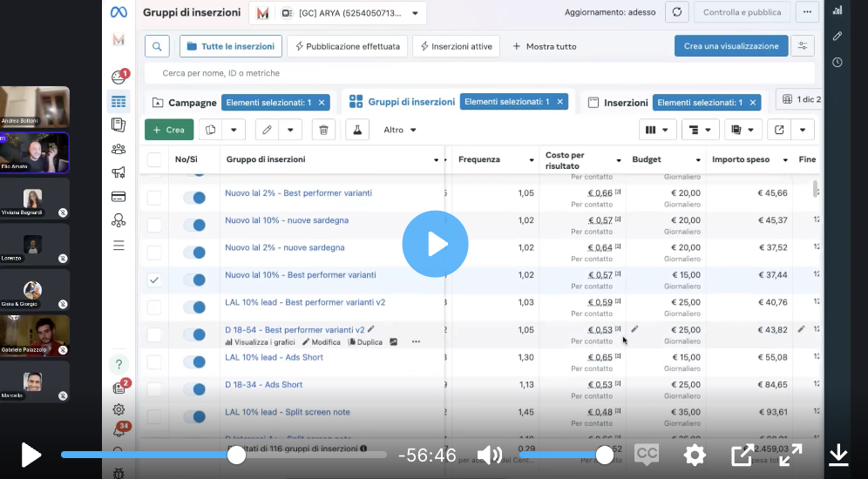The image size is (868, 479).
Task: Click the trash delete icon in toolbar
Action: [x=323, y=130]
